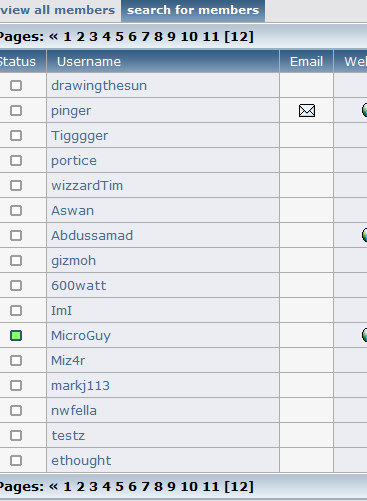Switch to view all members tab
This screenshot has height=501, width=367.
click(x=58, y=10)
